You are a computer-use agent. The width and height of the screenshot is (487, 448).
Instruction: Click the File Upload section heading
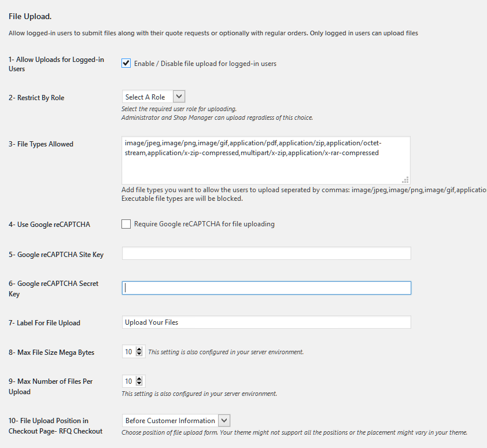point(30,16)
